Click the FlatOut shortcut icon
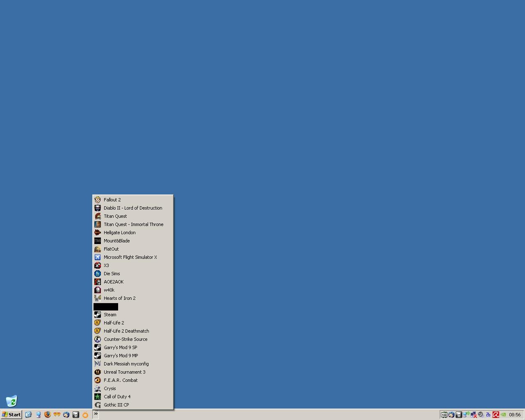Image resolution: width=525 pixels, height=420 pixels. 98,249
